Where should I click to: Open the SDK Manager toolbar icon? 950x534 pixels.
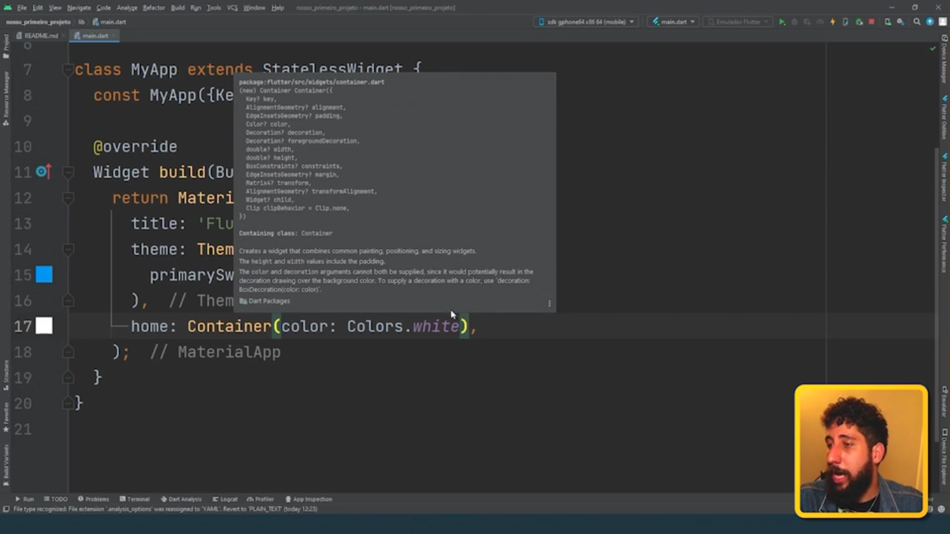coord(900,22)
